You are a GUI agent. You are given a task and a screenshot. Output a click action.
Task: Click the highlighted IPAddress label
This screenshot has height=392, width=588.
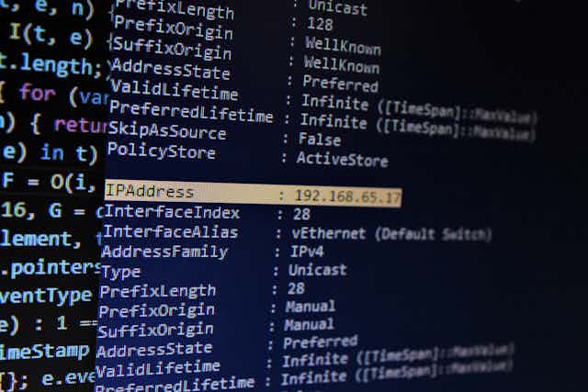point(149,192)
